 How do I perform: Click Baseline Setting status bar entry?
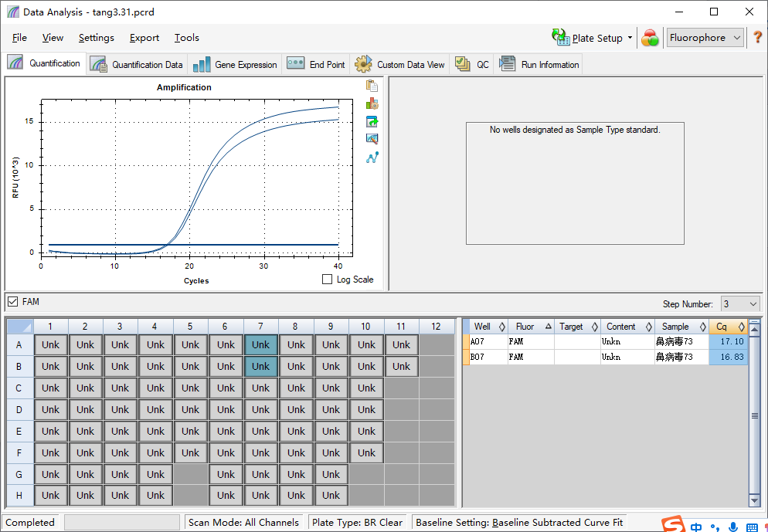coord(519,523)
